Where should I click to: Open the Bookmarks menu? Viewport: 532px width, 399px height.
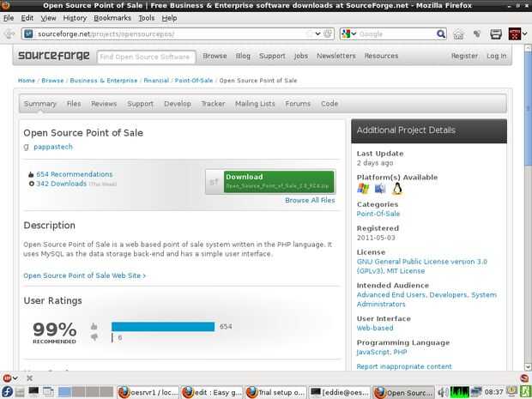[x=112, y=18]
